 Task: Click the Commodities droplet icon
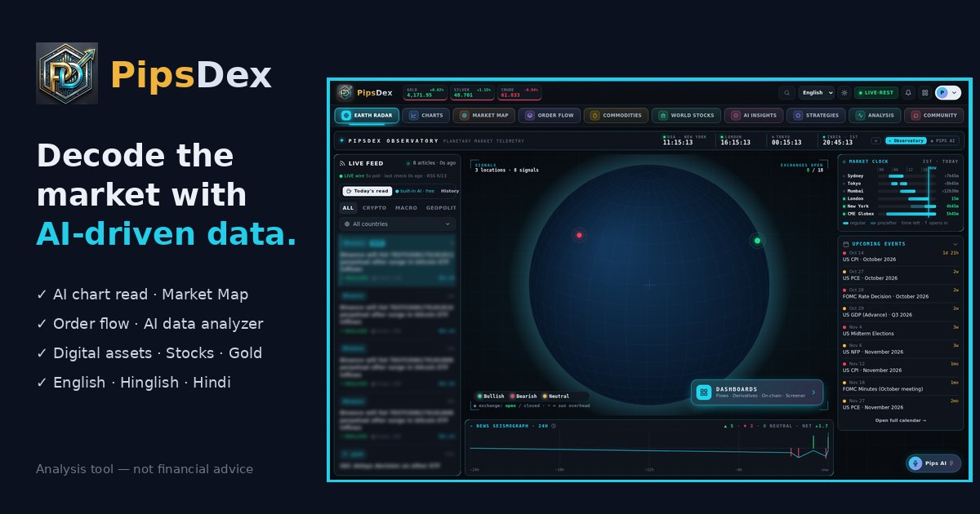[595, 116]
